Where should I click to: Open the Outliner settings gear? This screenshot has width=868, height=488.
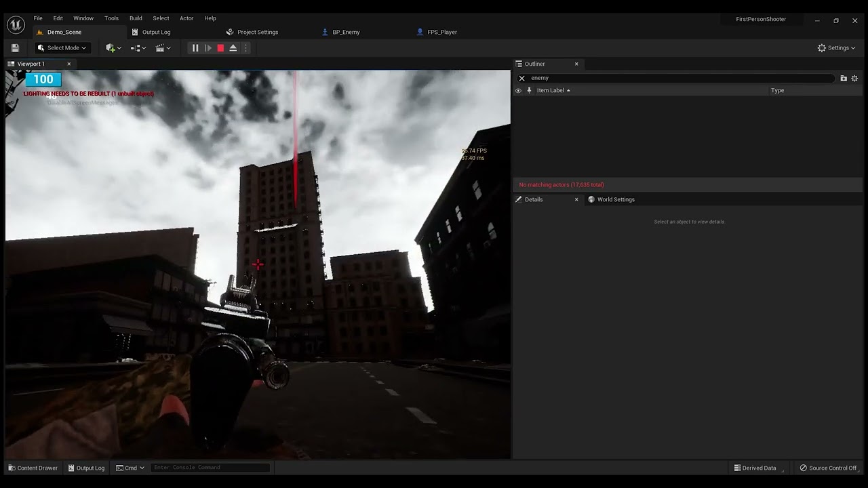click(854, 78)
